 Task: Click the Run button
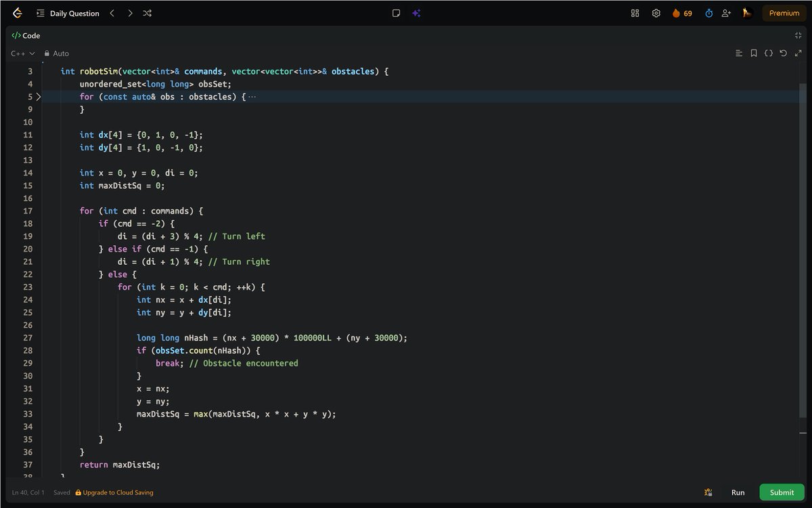click(x=738, y=492)
